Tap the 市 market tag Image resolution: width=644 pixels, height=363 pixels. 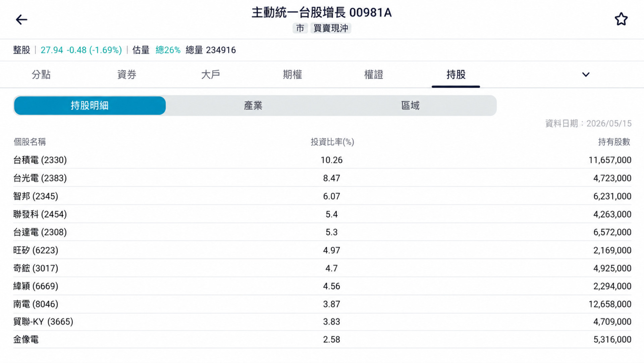point(300,28)
